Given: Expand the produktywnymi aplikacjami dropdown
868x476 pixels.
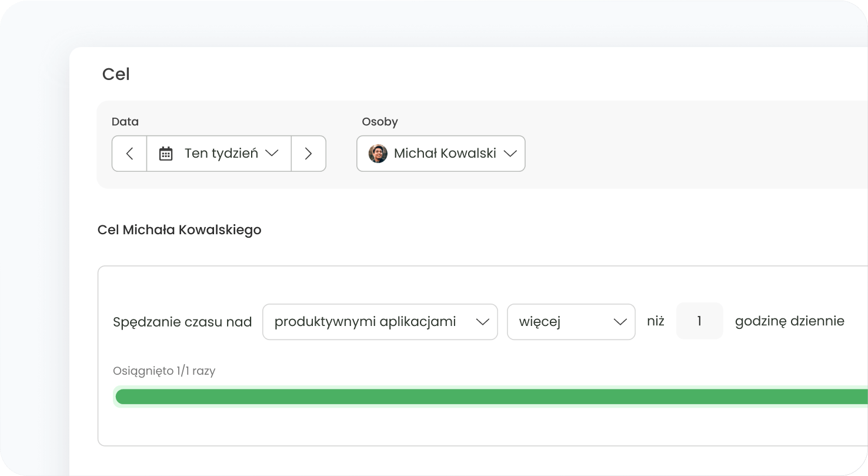Looking at the screenshot, I should click(x=366, y=322).
